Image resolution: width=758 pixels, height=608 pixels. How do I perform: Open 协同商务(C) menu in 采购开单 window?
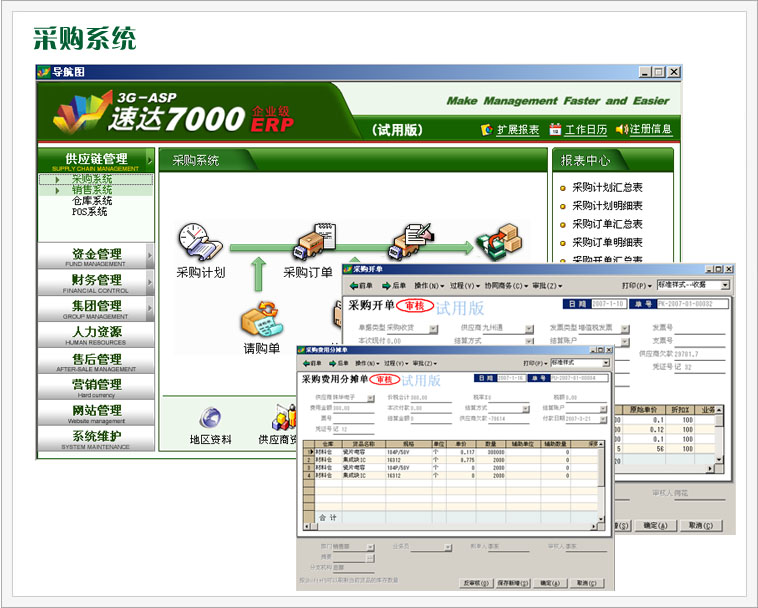[x=506, y=286]
